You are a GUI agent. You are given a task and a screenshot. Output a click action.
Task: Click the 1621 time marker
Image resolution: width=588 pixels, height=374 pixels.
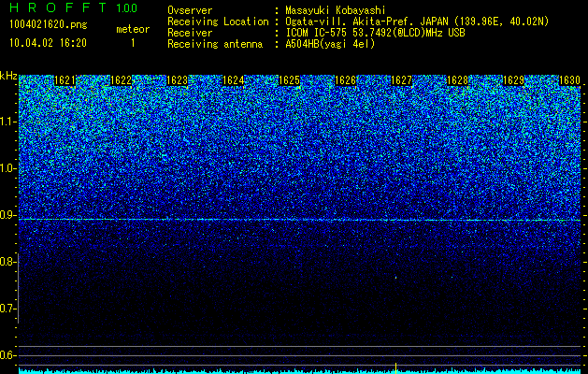tap(65, 80)
